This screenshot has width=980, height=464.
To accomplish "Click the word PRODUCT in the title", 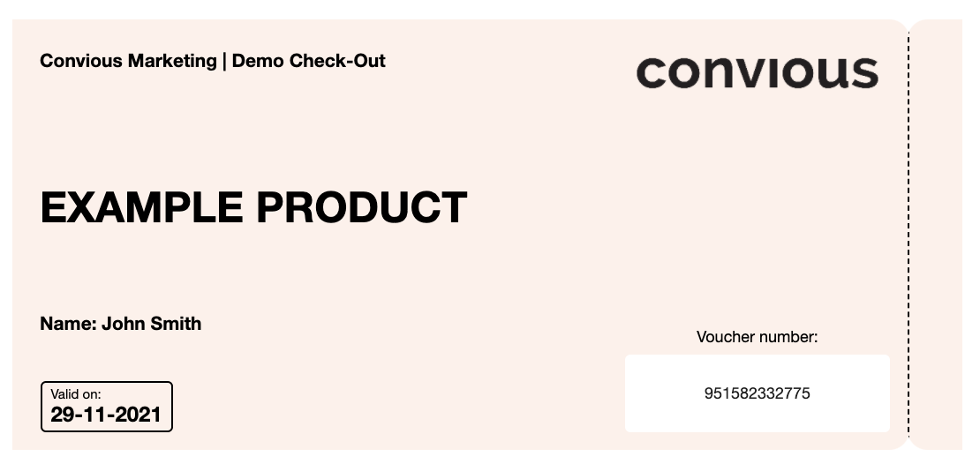I will (x=362, y=207).
